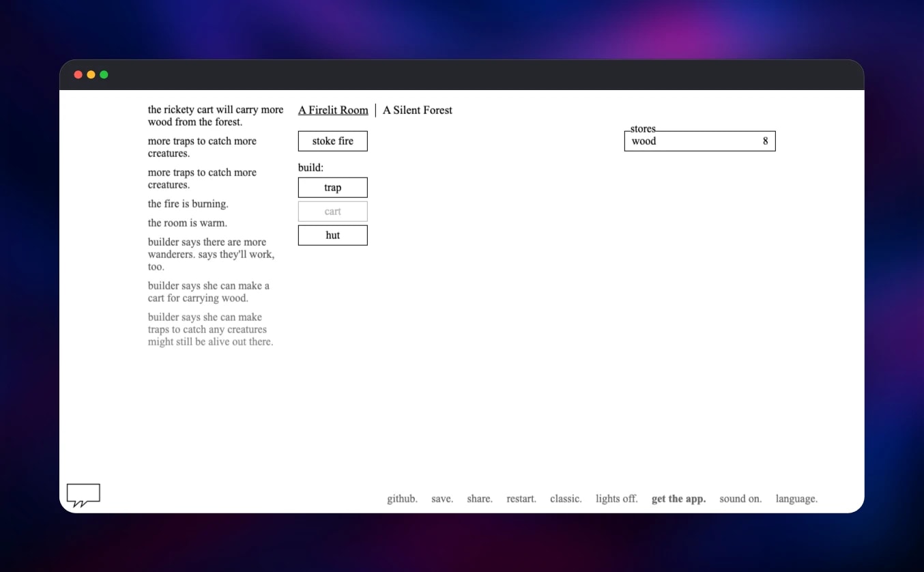This screenshot has height=572, width=924.
Task: Click the save link in footer
Action: pos(442,499)
